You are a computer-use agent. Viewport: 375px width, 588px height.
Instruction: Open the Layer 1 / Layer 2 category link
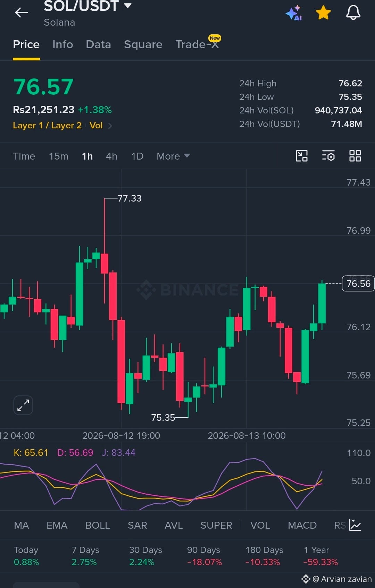point(47,125)
